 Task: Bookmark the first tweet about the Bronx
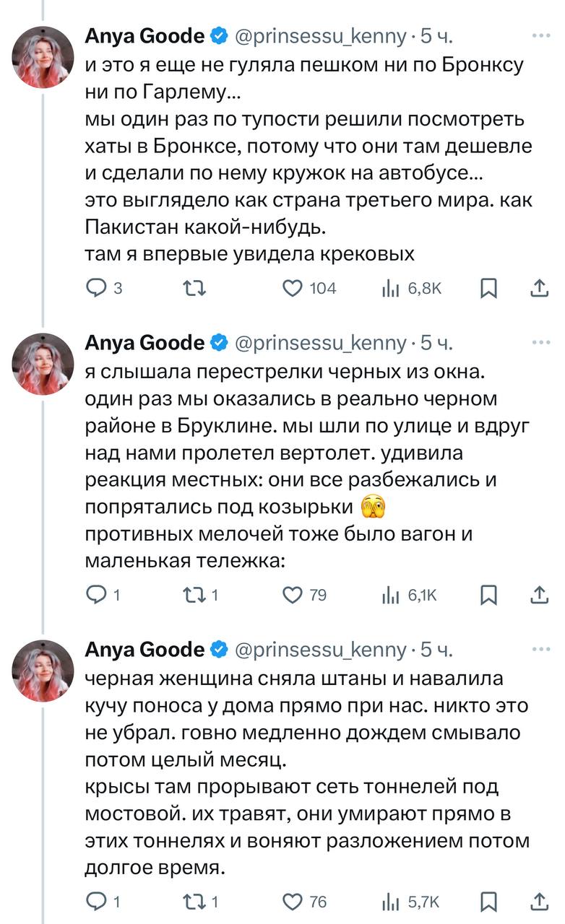pyautogui.click(x=489, y=288)
